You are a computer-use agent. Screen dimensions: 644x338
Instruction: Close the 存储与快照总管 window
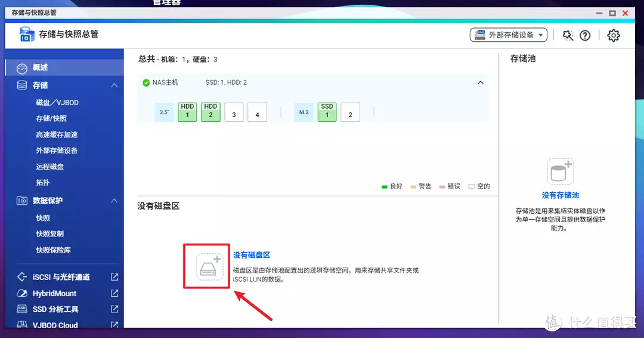coord(625,13)
